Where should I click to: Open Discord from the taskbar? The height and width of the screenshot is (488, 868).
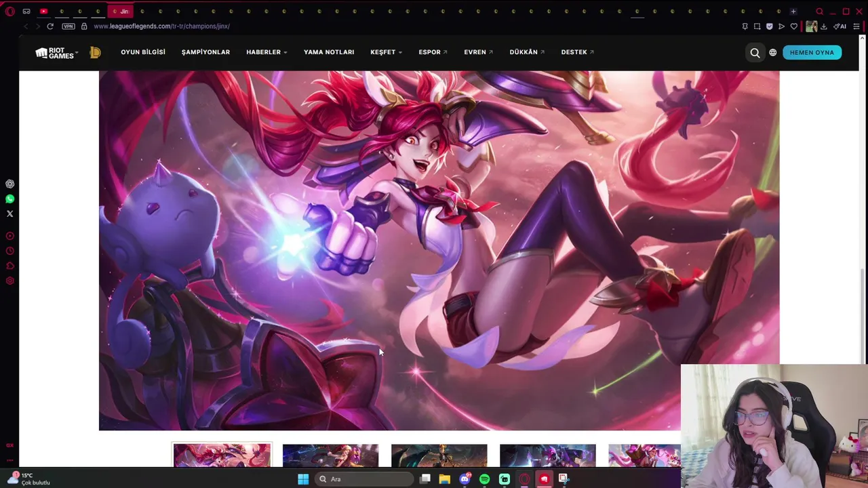tap(465, 479)
